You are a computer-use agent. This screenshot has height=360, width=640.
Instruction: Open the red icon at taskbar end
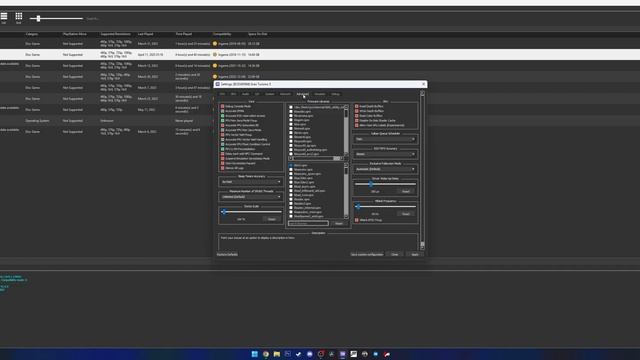tap(387, 354)
